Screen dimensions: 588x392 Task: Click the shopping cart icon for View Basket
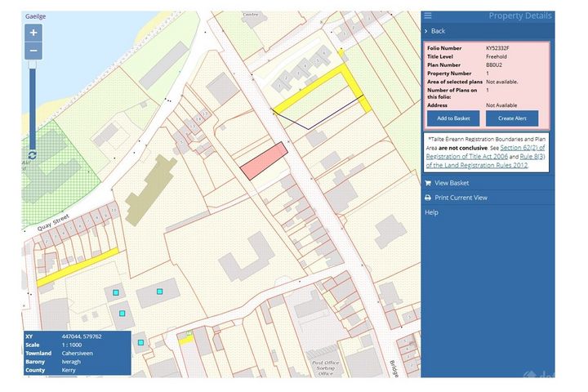(x=428, y=183)
